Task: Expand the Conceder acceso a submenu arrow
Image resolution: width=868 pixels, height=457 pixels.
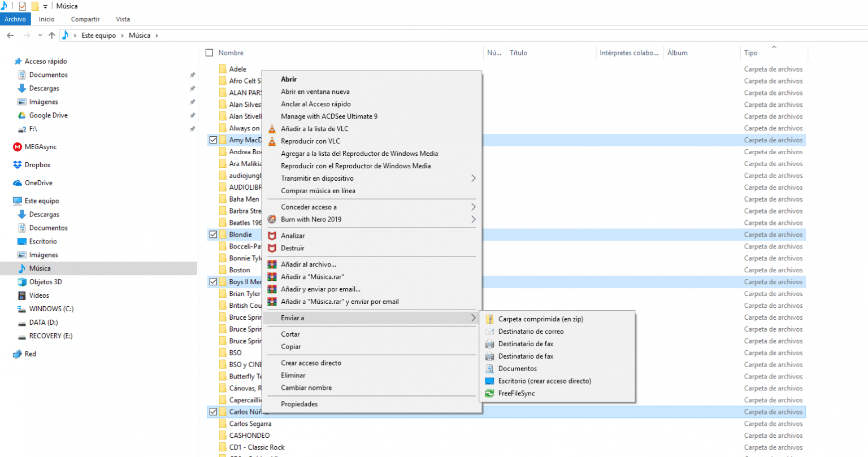Action: 474,207
